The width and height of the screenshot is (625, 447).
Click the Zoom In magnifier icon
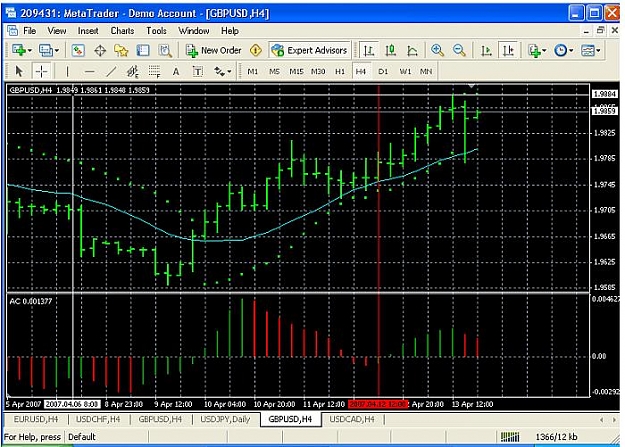(x=437, y=51)
